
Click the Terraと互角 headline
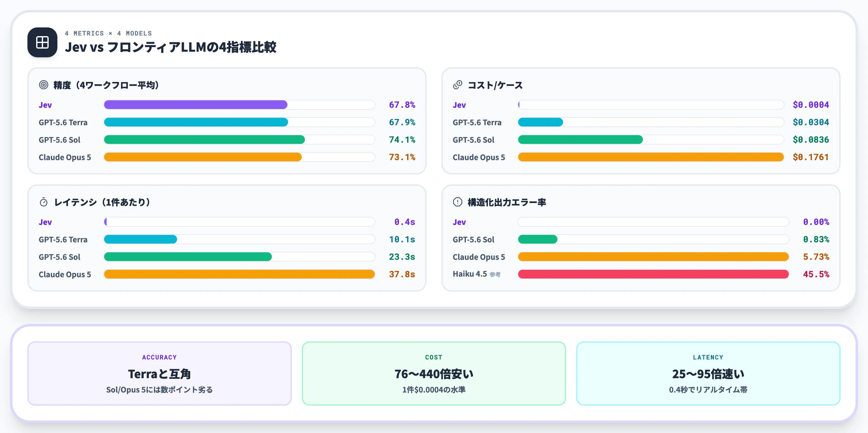[159, 374]
